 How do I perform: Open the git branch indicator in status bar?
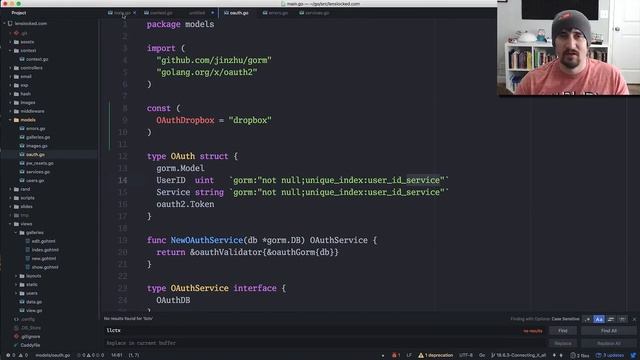tap(518, 356)
